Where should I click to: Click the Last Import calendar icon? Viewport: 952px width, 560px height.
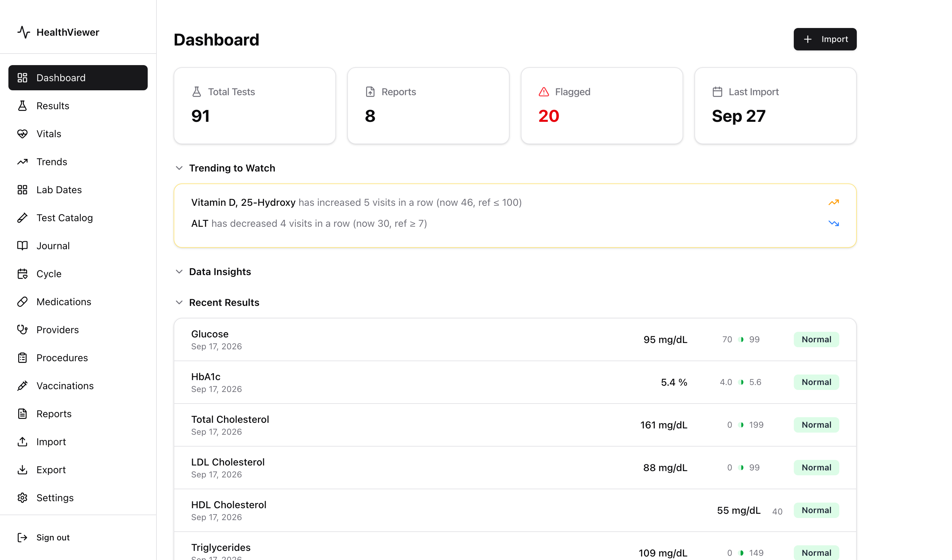coord(717,92)
